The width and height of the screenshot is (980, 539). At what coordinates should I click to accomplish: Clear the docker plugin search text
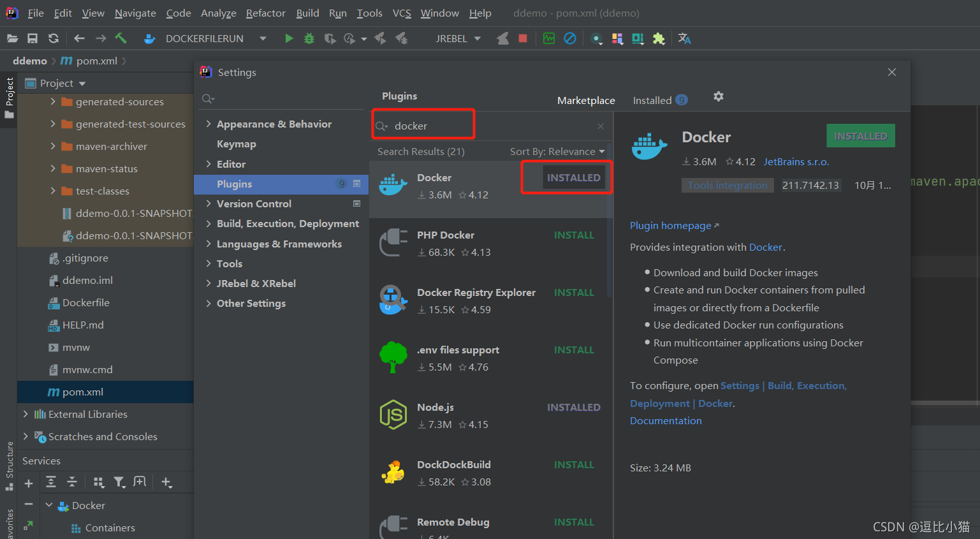601,126
